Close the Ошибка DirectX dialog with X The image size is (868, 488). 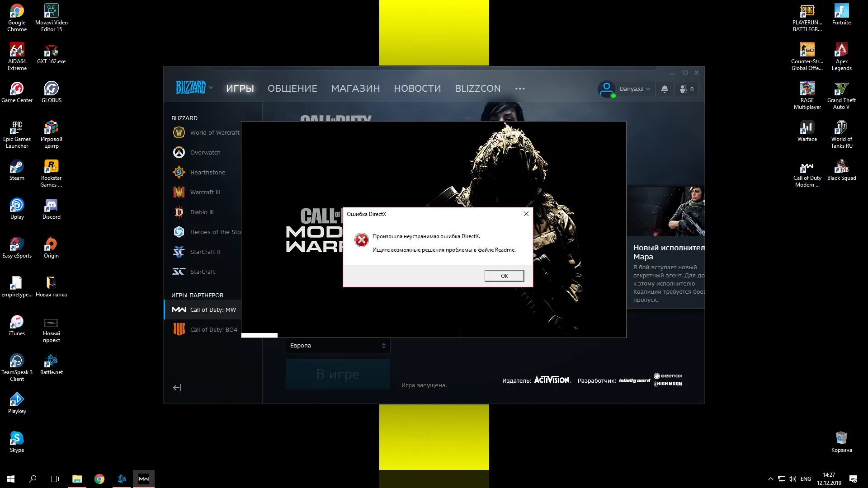pos(526,214)
